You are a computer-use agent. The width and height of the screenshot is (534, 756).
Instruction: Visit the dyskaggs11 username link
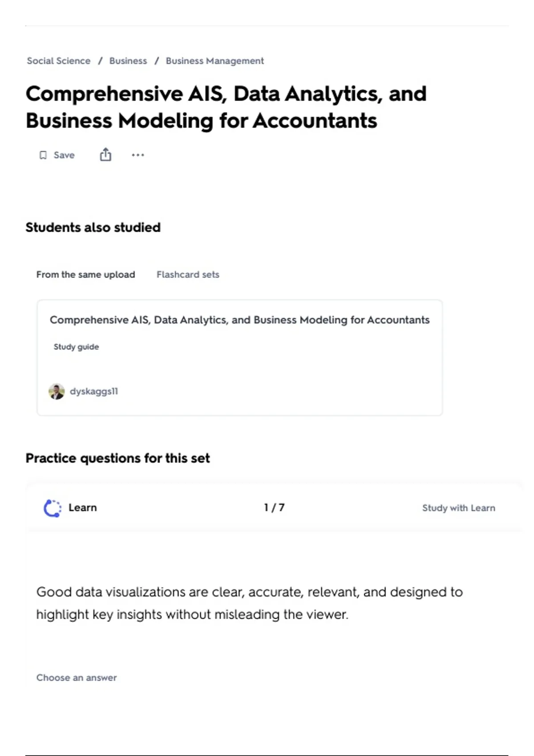tap(94, 391)
